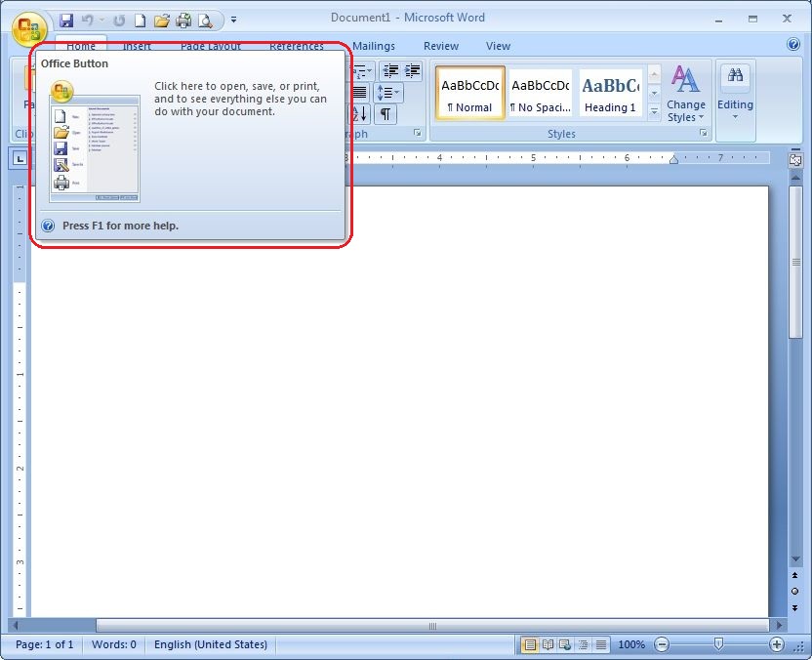
Task: Open Customize Quick Access Toolbar dropdown
Action: [234, 20]
